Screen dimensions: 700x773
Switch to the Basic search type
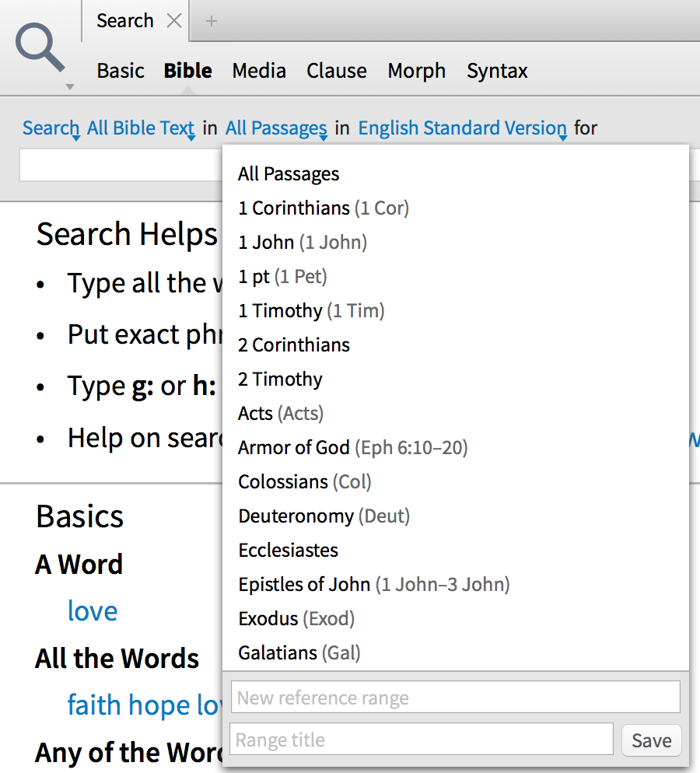click(121, 71)
